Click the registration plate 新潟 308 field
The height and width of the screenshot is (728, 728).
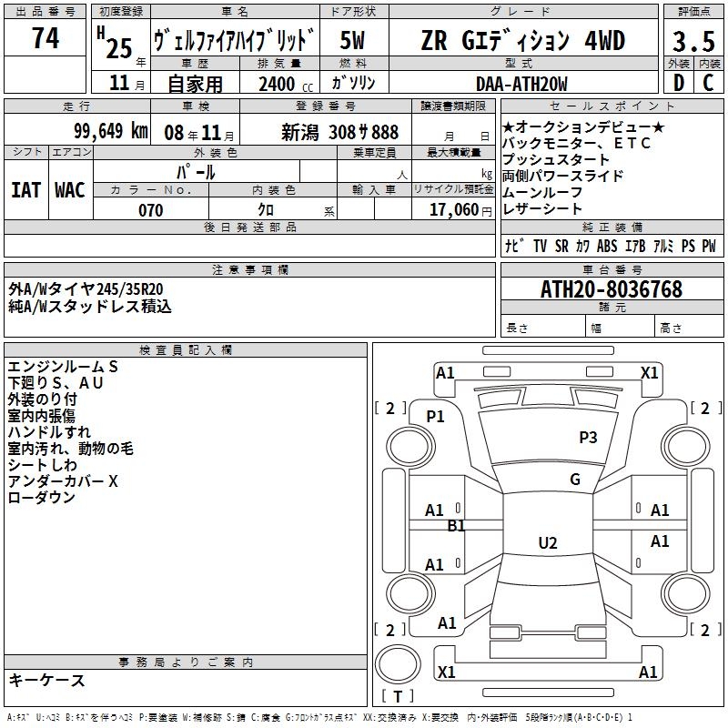click(x=326, y=130)
